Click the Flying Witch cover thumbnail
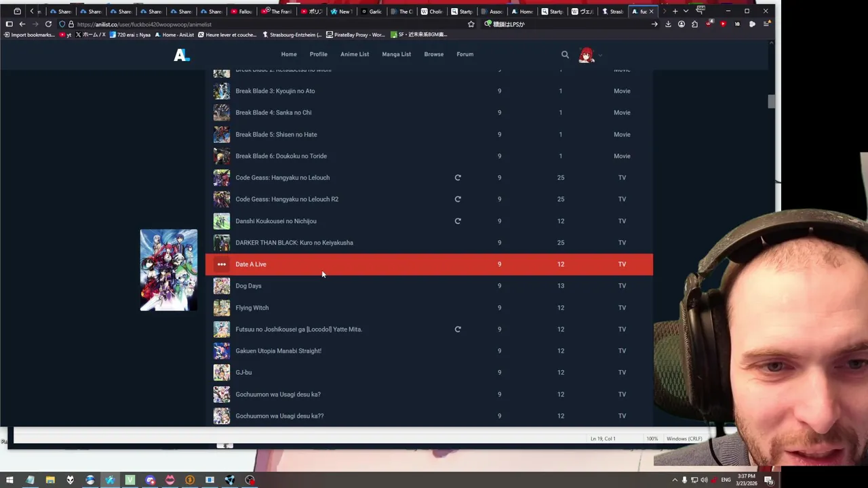The height and width of the screenshot is (488, 868). coord(222,308)
